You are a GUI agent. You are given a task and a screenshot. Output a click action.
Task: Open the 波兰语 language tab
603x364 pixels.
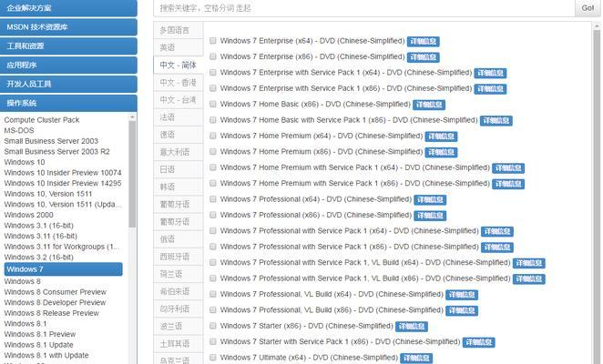(178, 327)
